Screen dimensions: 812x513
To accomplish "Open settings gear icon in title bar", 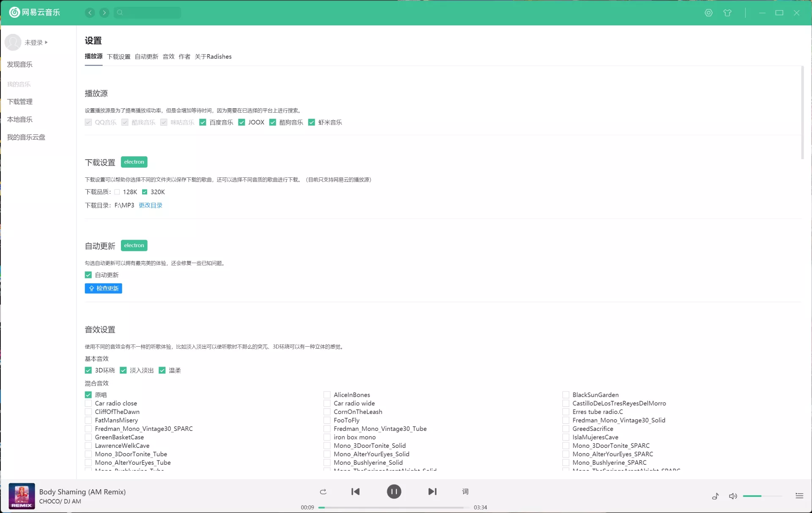I will tap(708, 13).
